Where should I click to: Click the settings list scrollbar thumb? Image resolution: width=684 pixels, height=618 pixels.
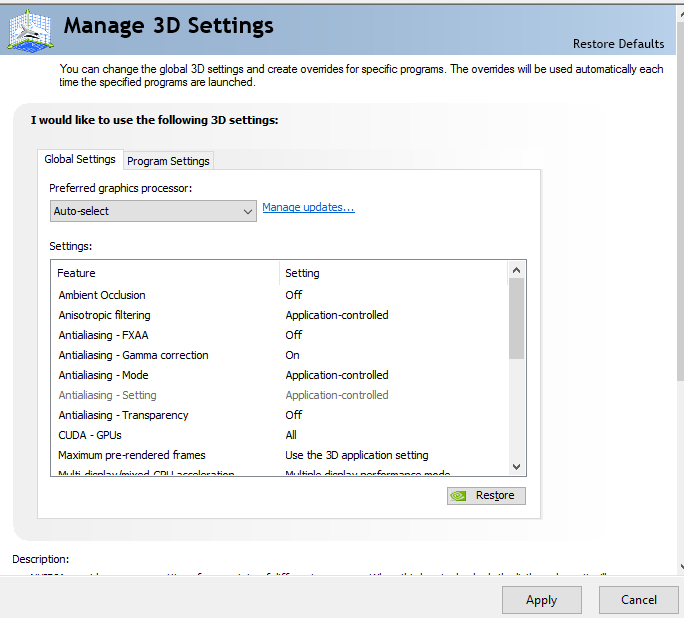point(516,319)
